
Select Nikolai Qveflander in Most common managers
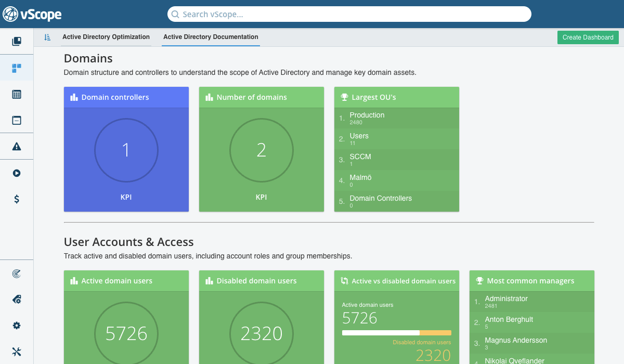pyautogui.click(x=532, y=359)
